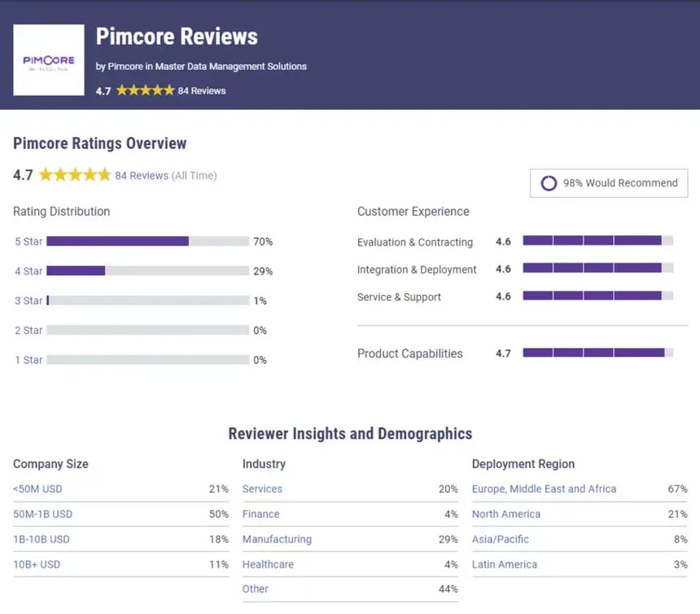This screenshot has height=614, width=700.
Task: Click the Pimcore logo thumbnail
Action: (x=49, y=59)
